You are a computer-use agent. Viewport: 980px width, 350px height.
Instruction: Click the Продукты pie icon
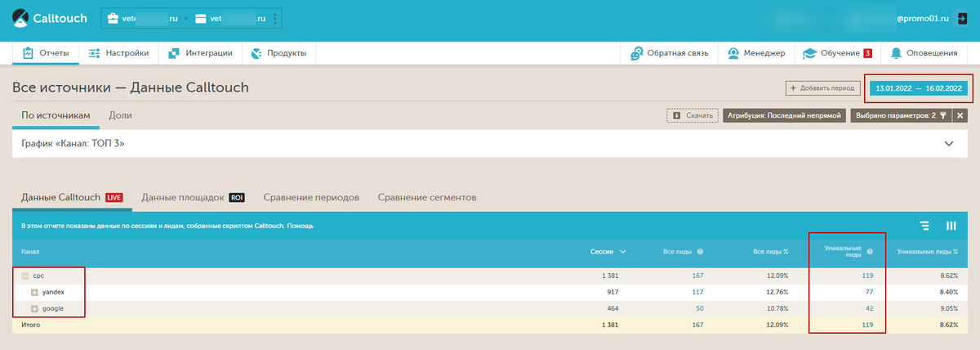256,53
